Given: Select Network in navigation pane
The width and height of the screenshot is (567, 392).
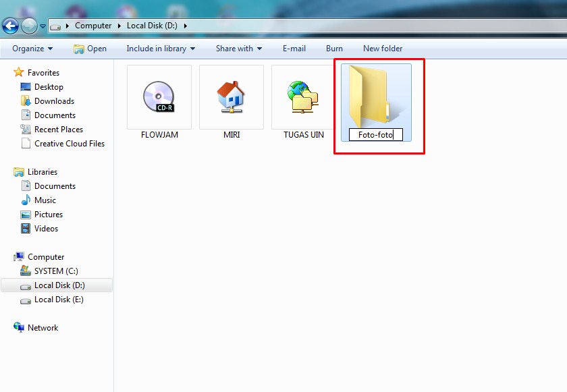Looking at the screenshot, I should [43, 328].
